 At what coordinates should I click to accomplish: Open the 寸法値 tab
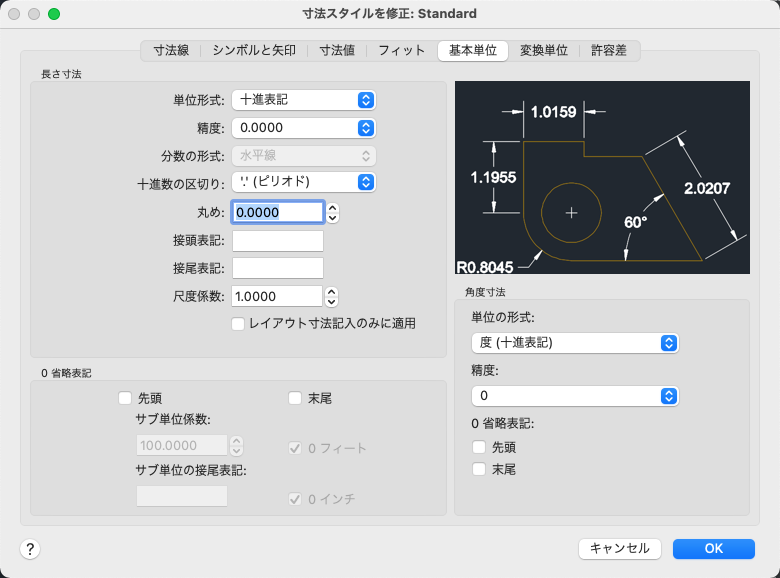tap(337, 50)
